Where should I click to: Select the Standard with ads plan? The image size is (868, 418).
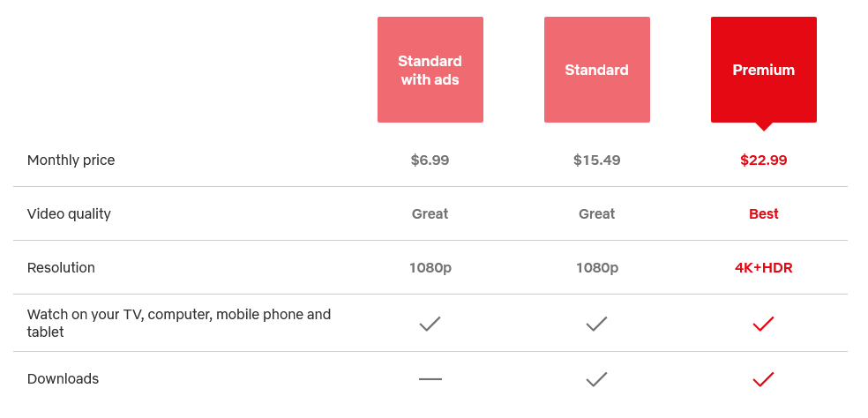click(x=430, y=70)
